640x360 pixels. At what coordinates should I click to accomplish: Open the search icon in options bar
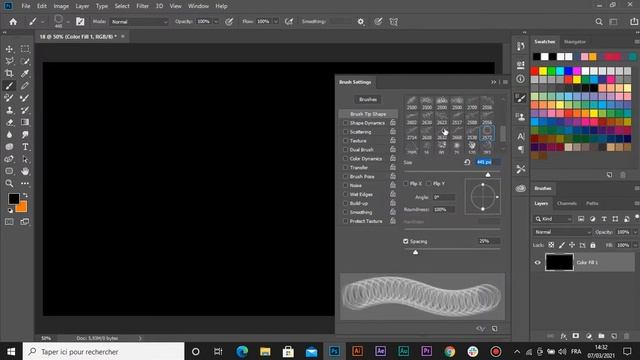599,22
